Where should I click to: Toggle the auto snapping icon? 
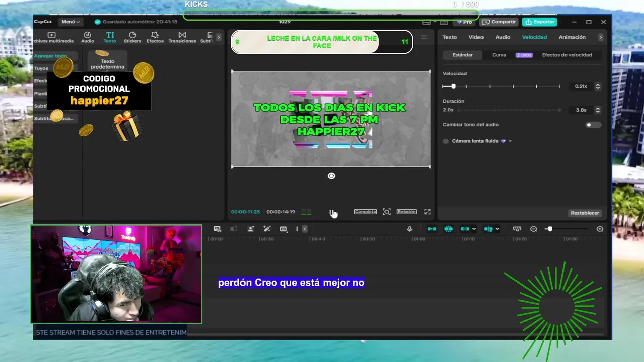(x=449, y=229)
